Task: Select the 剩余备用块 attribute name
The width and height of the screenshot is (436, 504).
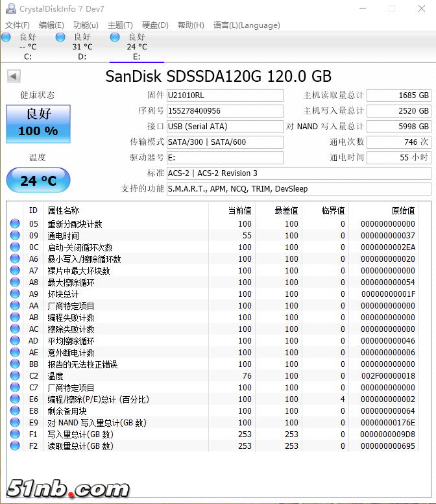Action: 67,411
